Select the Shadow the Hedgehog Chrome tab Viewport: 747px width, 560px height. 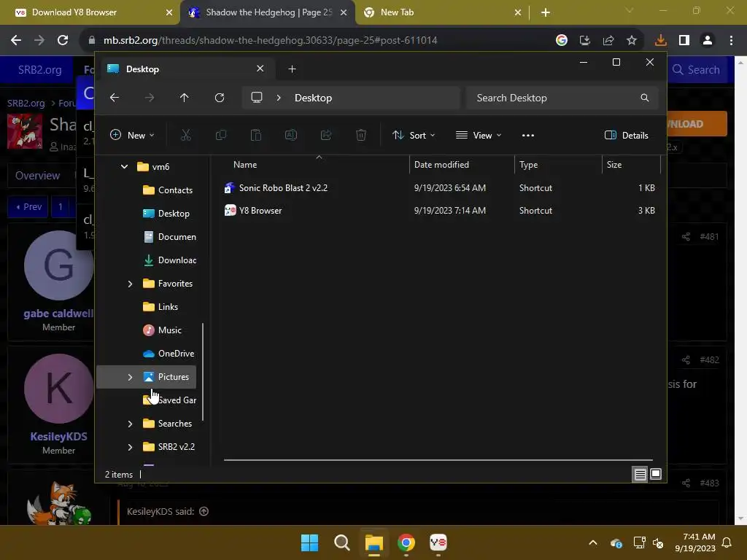tap(268, 12)
